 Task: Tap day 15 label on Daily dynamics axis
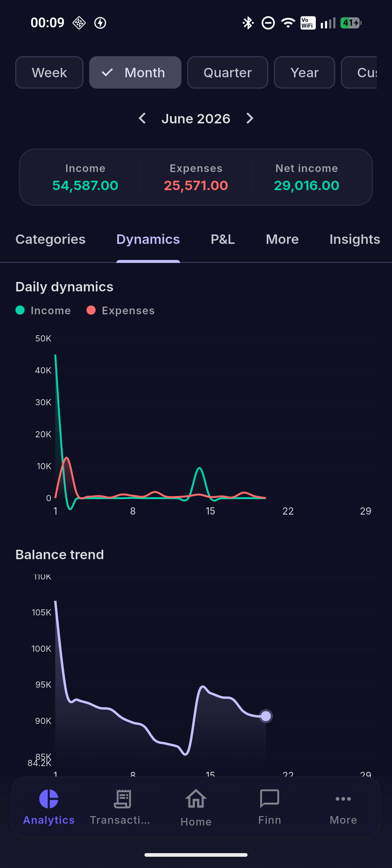tap(211, 511)
